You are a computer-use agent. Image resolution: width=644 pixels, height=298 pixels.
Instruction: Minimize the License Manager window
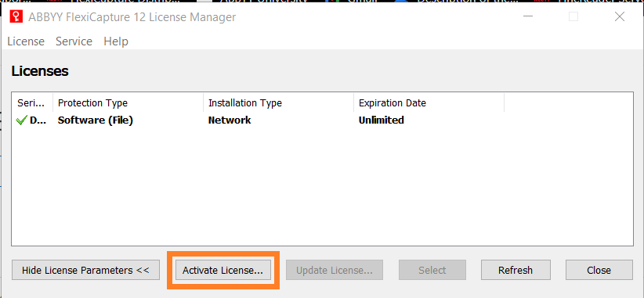tap(528, 16)
